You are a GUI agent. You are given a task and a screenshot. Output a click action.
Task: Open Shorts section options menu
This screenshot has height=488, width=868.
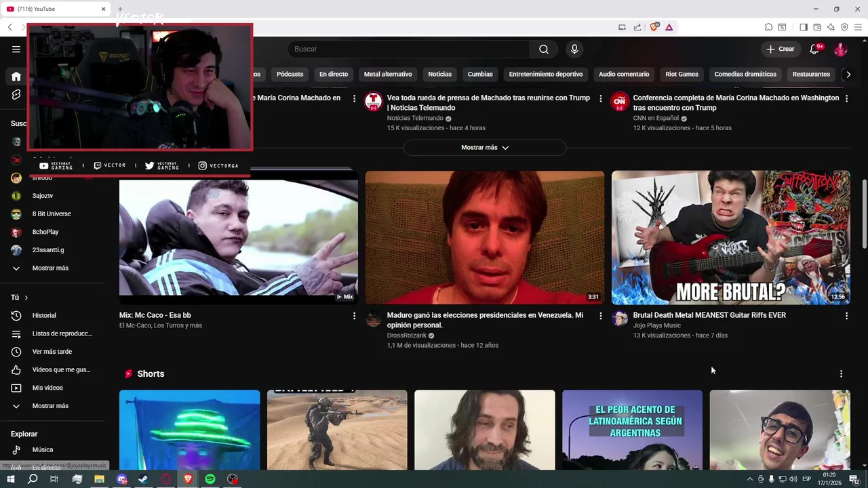click(841, 373)
